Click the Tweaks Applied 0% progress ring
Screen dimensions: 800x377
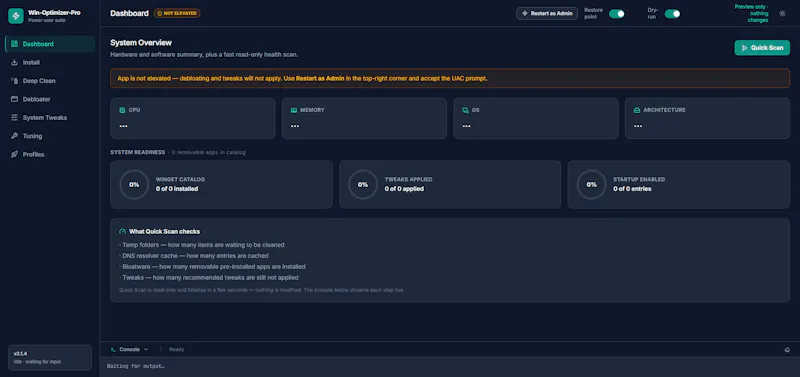tap(363, 185)
